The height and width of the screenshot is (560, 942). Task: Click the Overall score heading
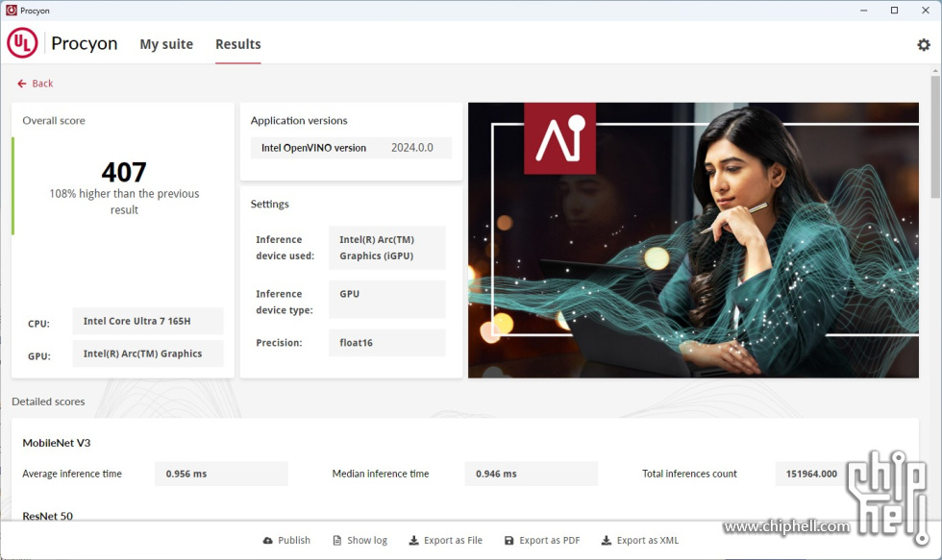54,121
